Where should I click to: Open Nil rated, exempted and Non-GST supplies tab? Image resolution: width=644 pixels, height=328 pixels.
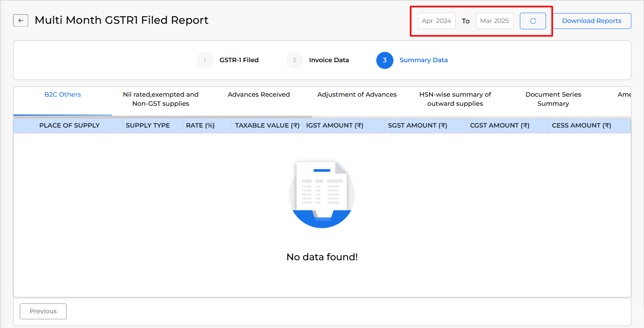[161, 99]
